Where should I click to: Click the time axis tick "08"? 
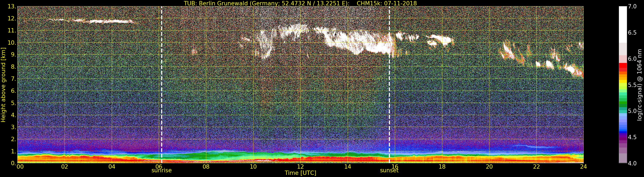click(206, 167)
